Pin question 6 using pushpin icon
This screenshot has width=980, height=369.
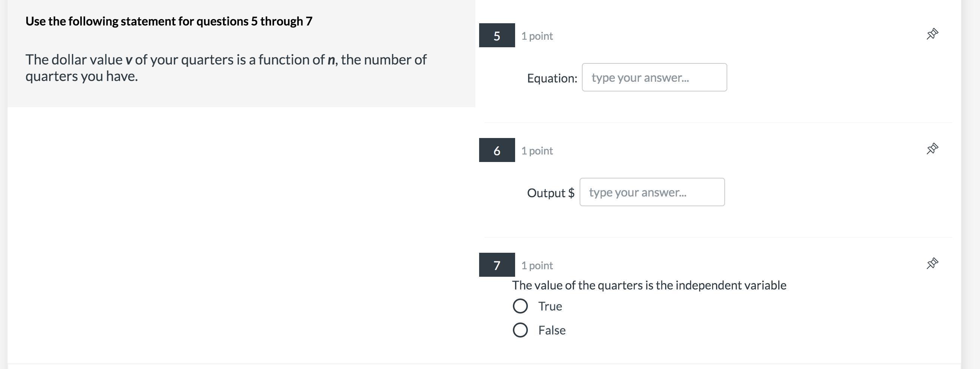tap(932, 149)
